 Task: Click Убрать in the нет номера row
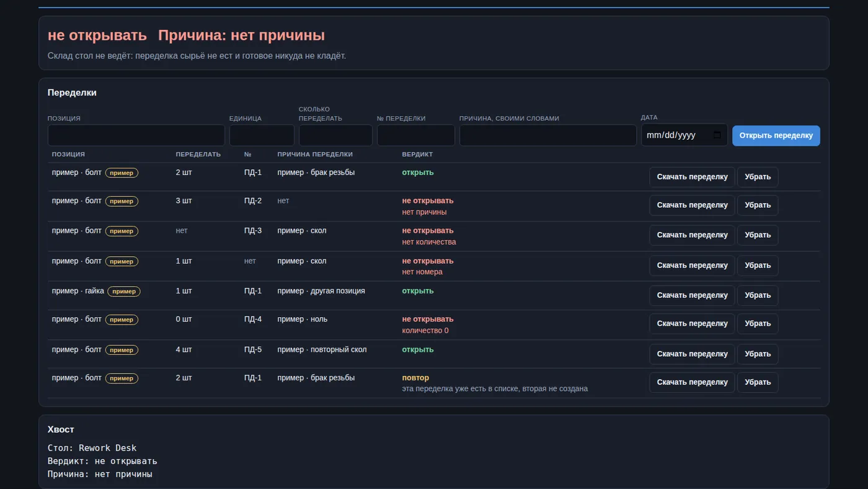point(758,266)
